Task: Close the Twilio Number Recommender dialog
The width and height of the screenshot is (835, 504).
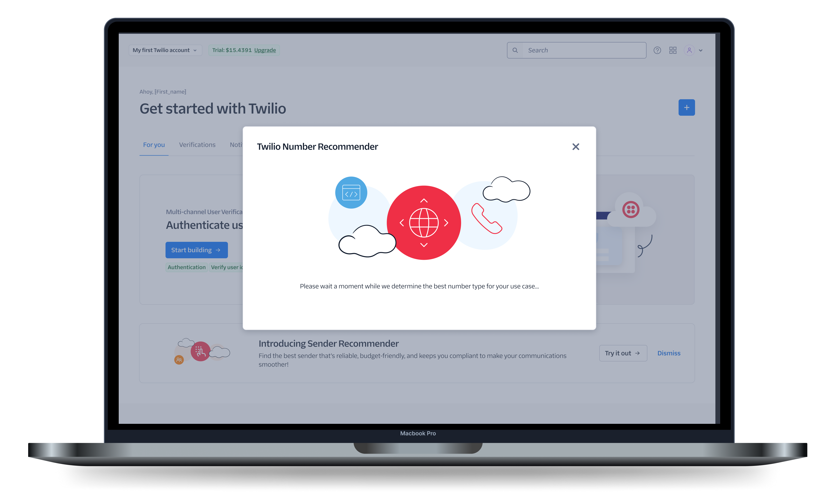Action: (575, 147)
